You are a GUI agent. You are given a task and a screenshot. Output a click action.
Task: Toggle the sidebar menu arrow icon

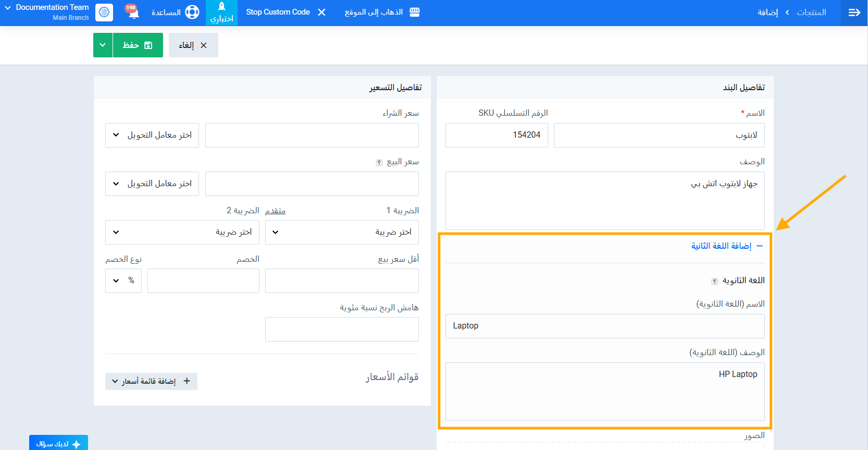tap(854, 13)
